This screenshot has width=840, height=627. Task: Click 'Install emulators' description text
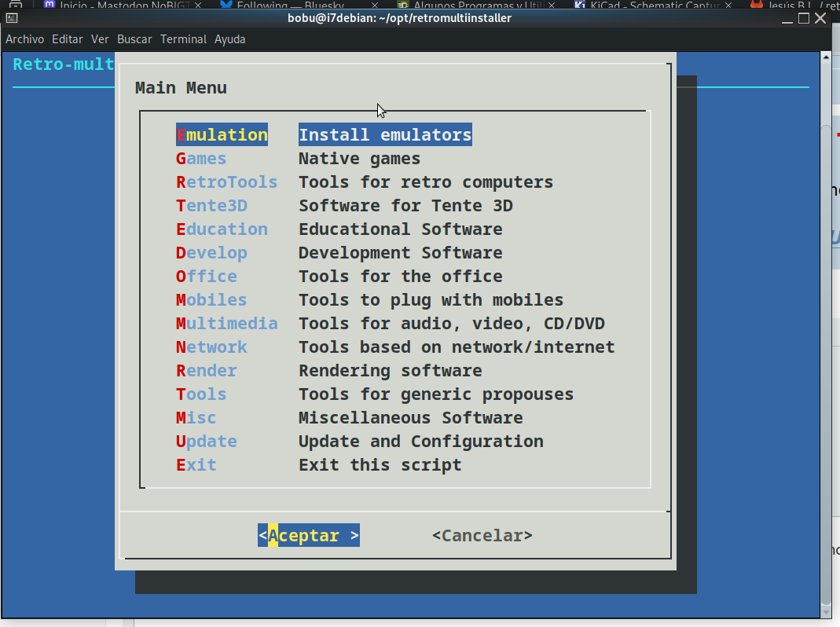[x=385, y=134]
